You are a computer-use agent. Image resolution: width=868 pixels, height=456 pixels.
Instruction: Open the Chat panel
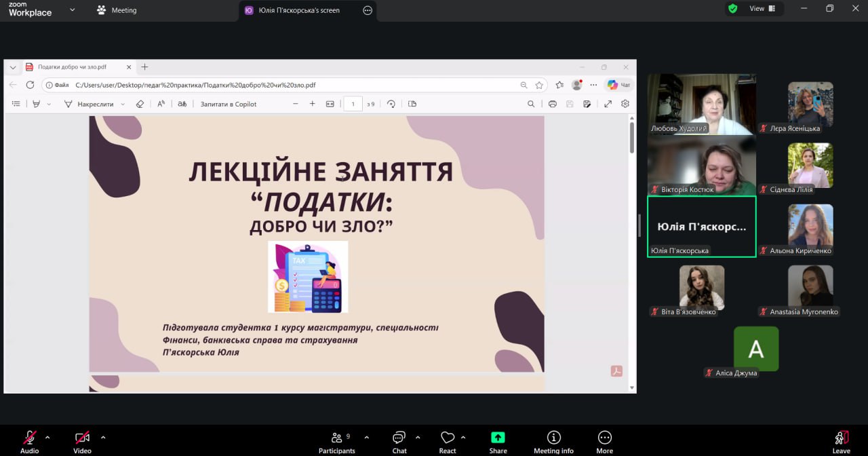point(399,441)
